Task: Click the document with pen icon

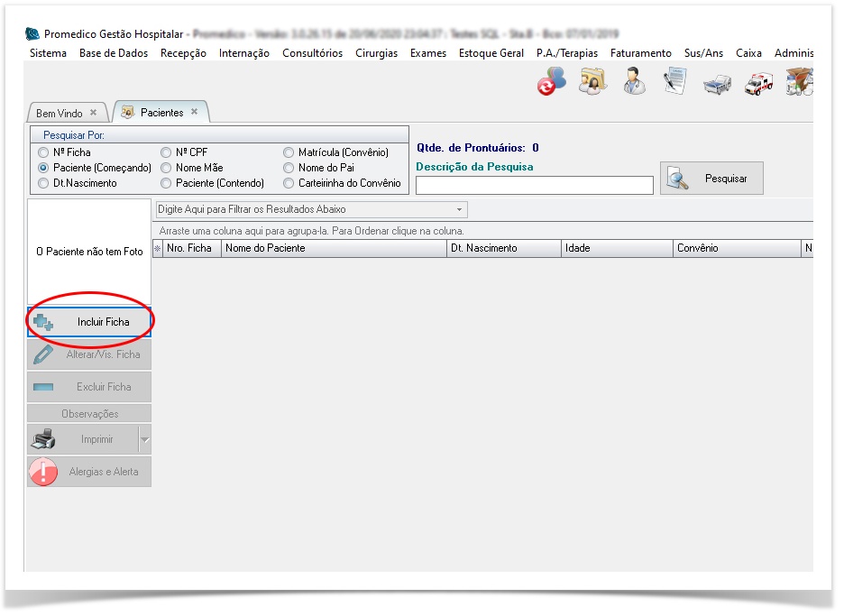Action: tap(675, 81)
